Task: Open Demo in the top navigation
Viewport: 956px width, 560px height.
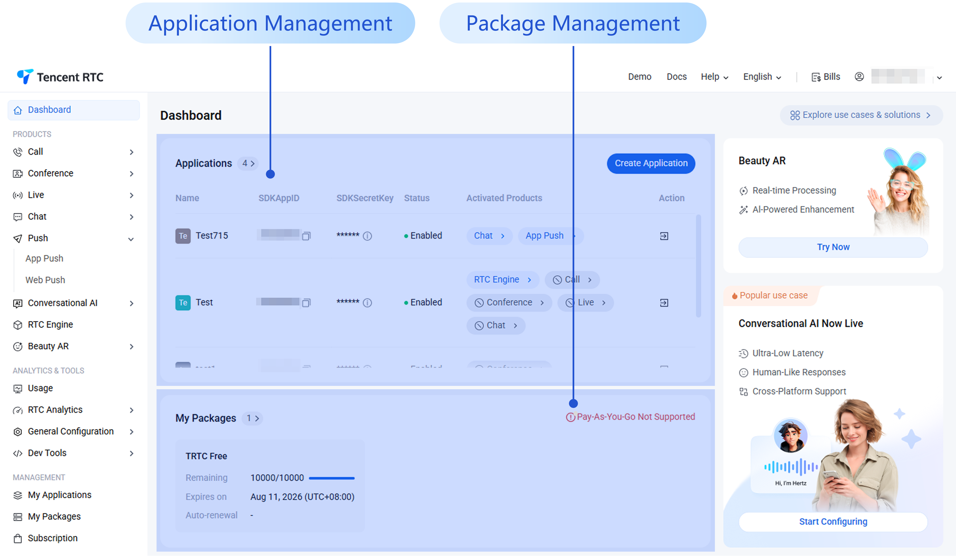Action: pyautogui.click(x=640, y=77)
